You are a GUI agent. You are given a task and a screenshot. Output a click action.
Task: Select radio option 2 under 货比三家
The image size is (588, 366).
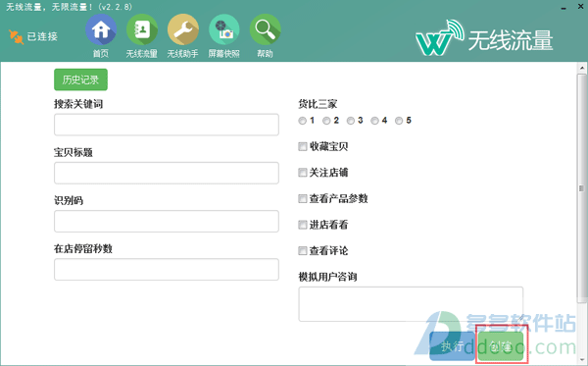click(326, 121)
